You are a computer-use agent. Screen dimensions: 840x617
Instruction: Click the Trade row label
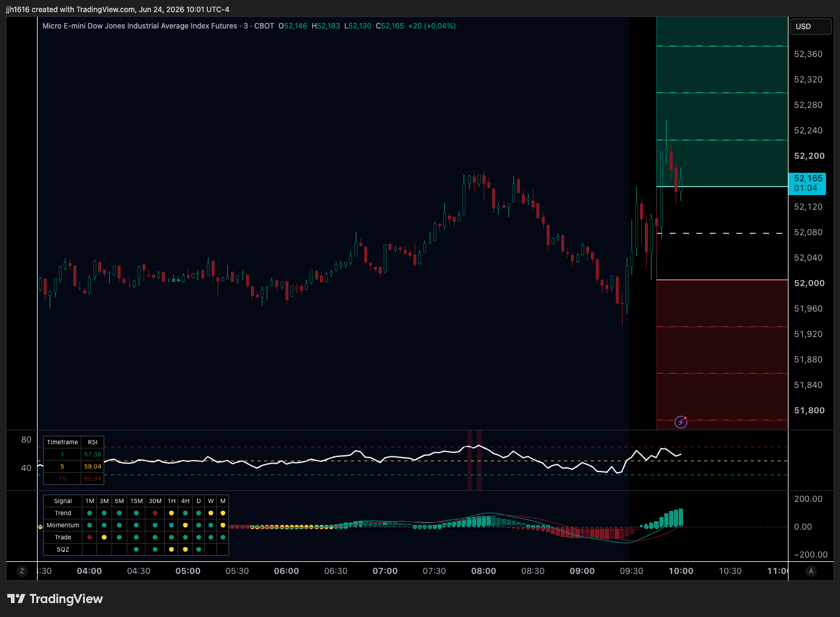(x=63, y=538)
